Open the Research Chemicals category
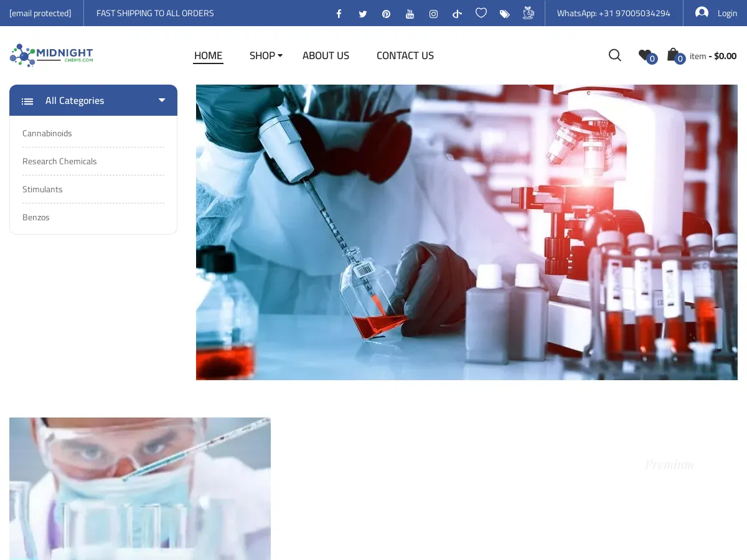Image resolution: width=747 pixels, height=560 pixels. tap(60, 161)
